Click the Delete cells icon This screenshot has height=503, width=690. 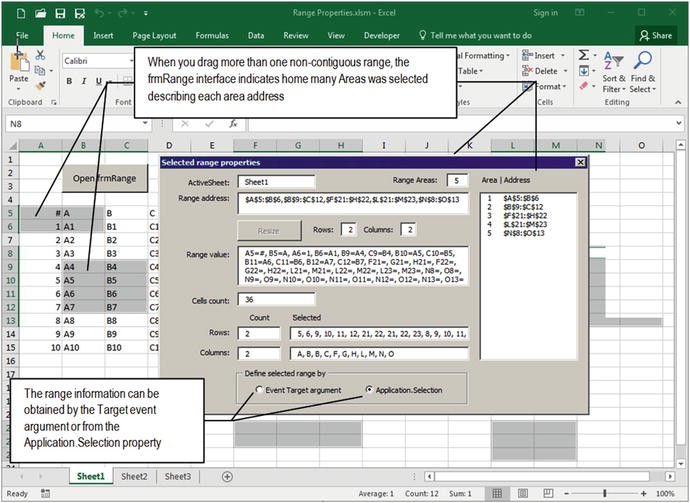pos(527,71)
